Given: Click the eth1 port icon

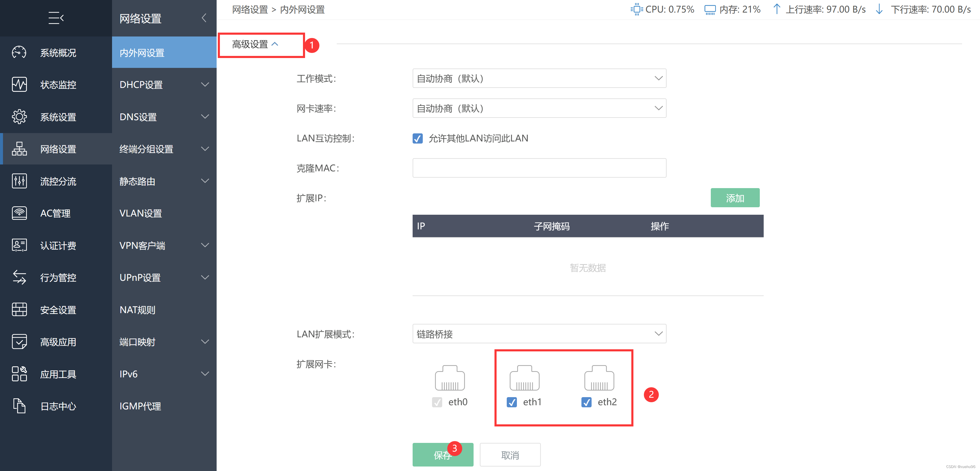Looking at the screenshot, I should pos(524,378).
